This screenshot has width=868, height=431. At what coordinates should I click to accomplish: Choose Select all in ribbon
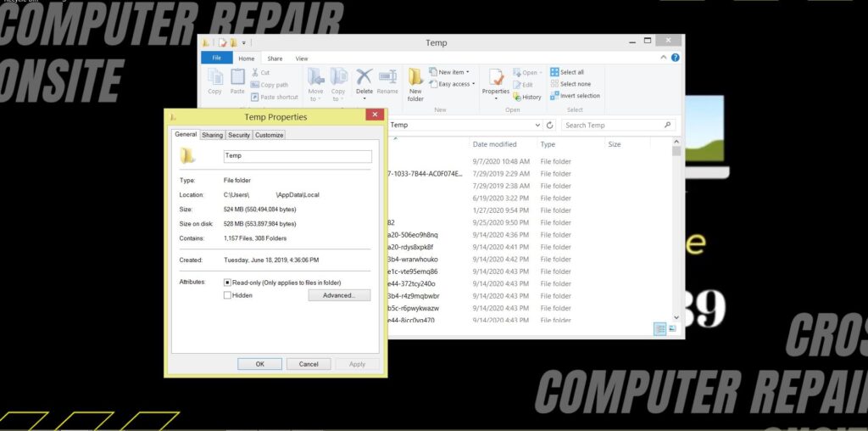coord(567,72)
